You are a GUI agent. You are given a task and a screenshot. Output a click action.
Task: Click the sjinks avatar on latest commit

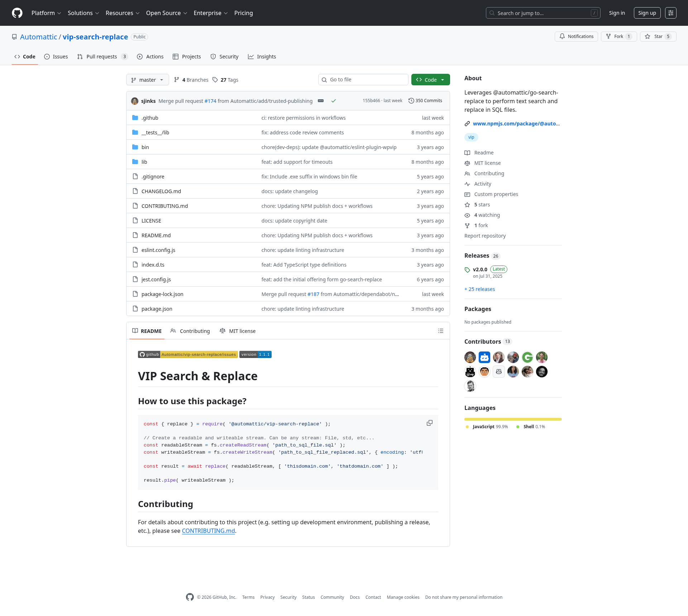[135, 101]
